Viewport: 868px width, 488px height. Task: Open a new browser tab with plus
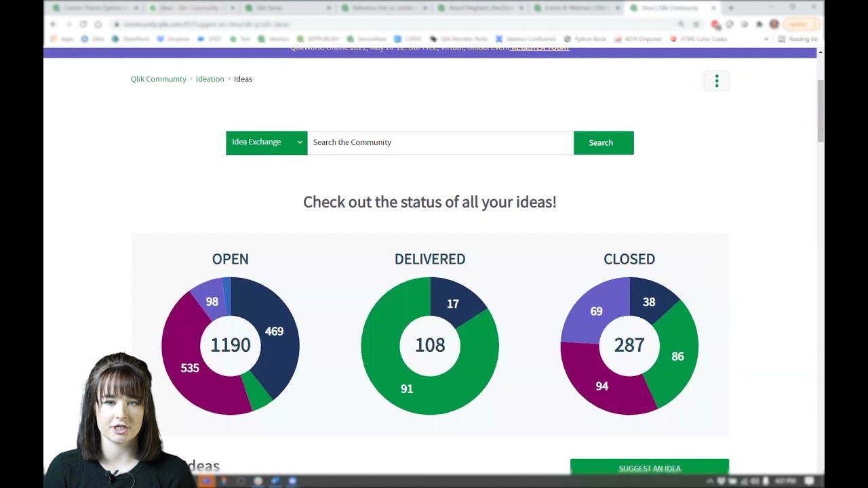tap(731, 8)
